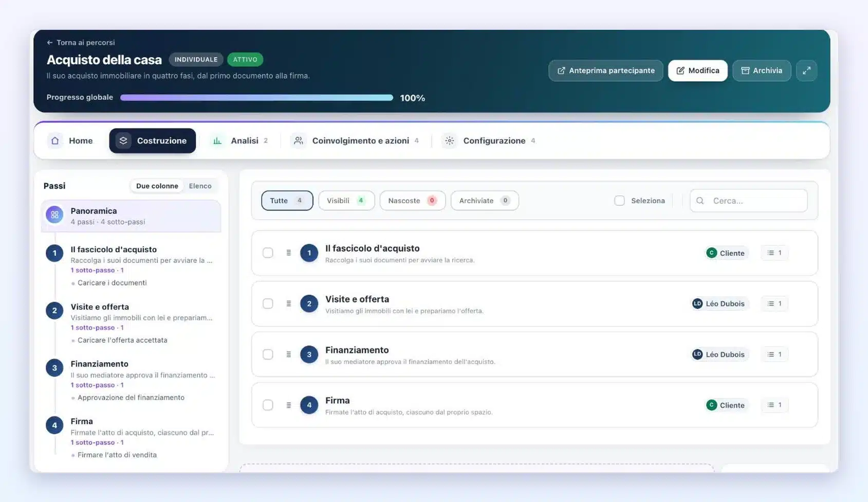Click step number 1 badge in main list
The width and height of the screenshot is (868, 502).
(x=309, y=253)
